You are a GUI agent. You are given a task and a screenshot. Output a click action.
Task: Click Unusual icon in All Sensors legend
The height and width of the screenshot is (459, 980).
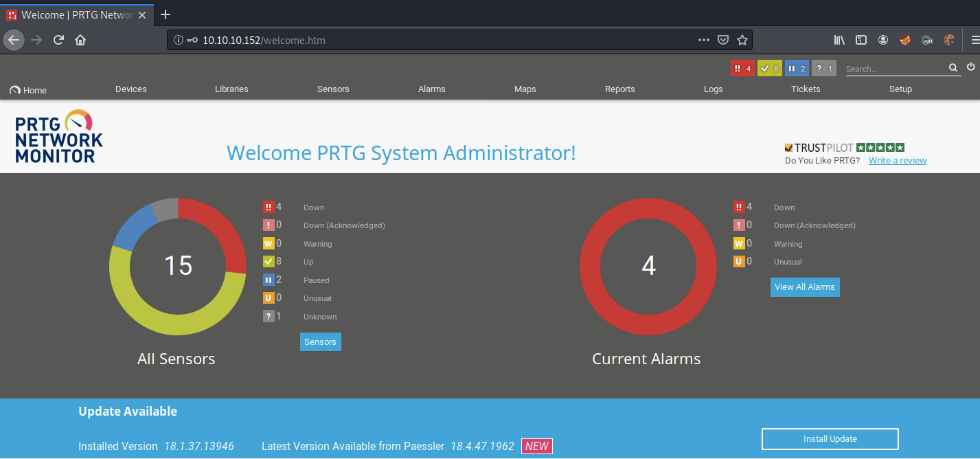coord(269,298)
